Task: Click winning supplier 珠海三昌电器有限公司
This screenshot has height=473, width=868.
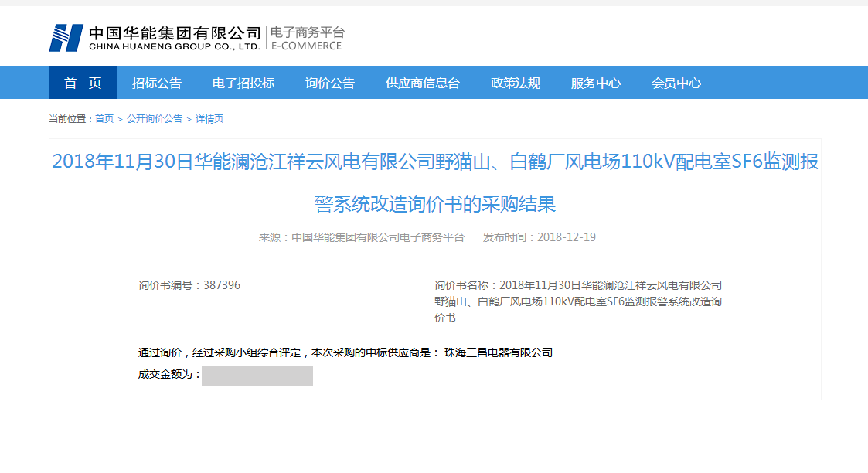Action: (499, 352)
